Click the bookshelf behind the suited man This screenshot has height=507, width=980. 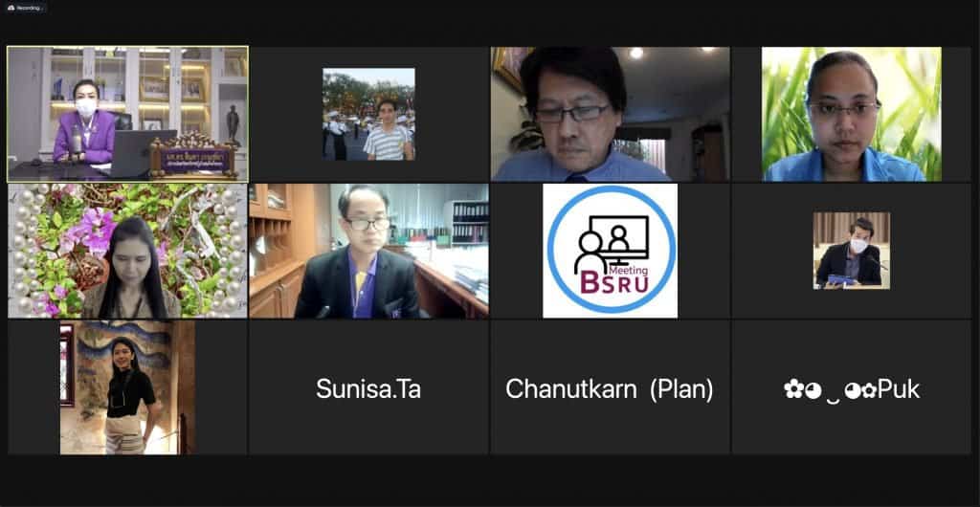470,223
